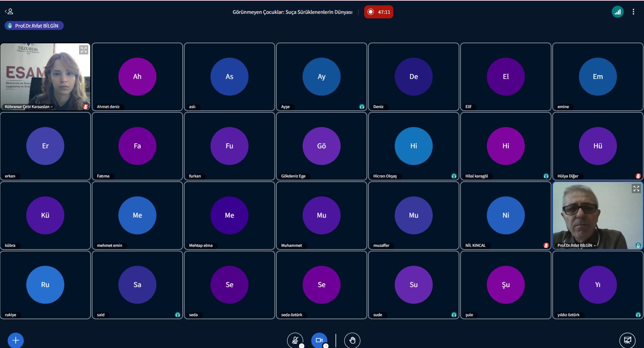Click the session title 'Görünmeyen Çocuklar'
644x348 pixels.
click(x=292, y=12)
